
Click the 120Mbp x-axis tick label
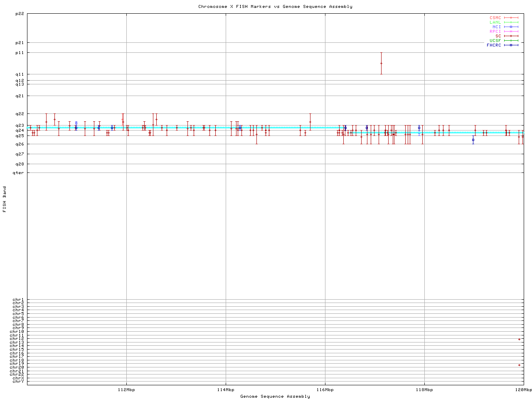[x=523, y=390]
